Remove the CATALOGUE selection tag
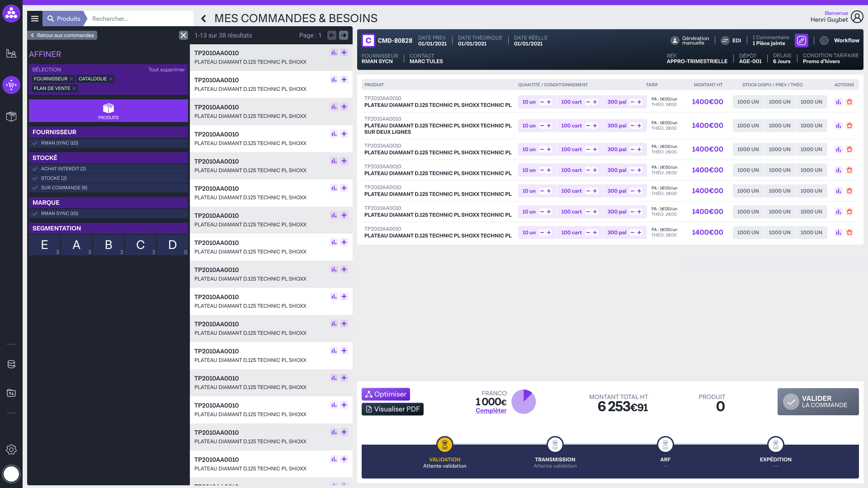 (x=111, y=79)
